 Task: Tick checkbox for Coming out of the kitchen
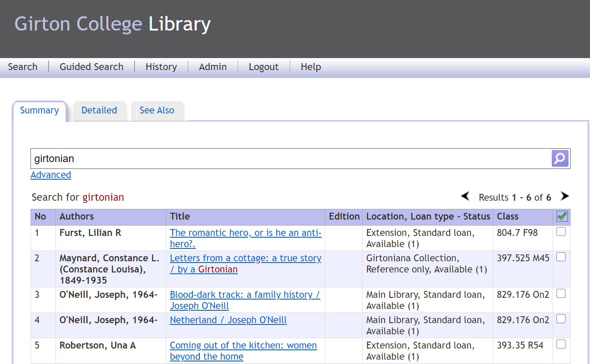pos(561,345)
